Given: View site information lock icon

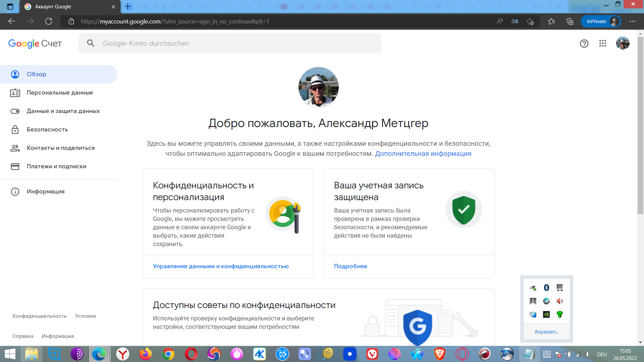Looking at the screenshot, I should [71, 21].
